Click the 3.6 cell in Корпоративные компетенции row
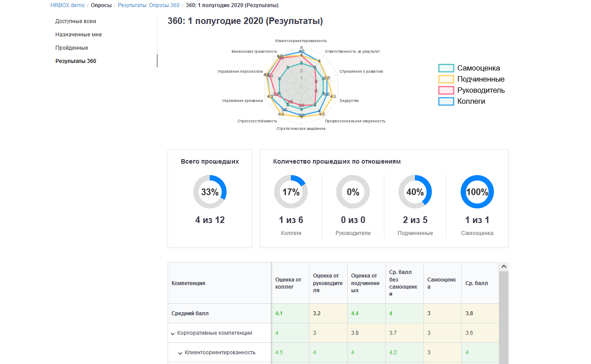 [x=480, y=333]
